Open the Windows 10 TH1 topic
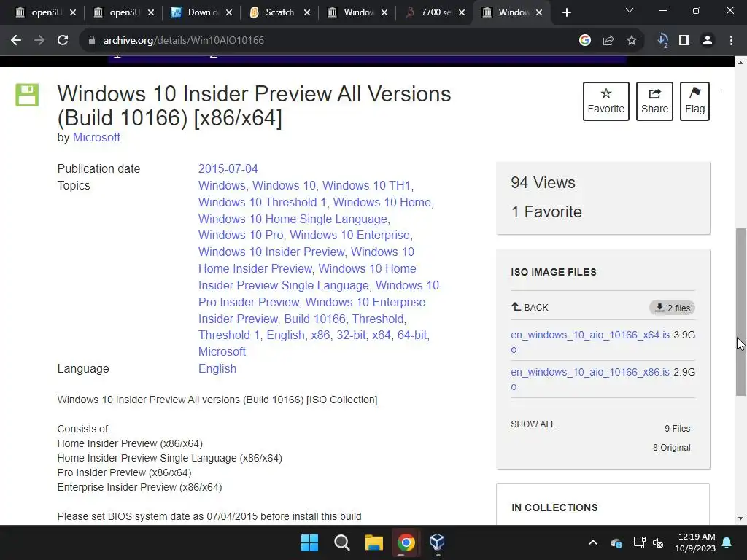This screenshot has height=560, width=747. pos(366,185)
